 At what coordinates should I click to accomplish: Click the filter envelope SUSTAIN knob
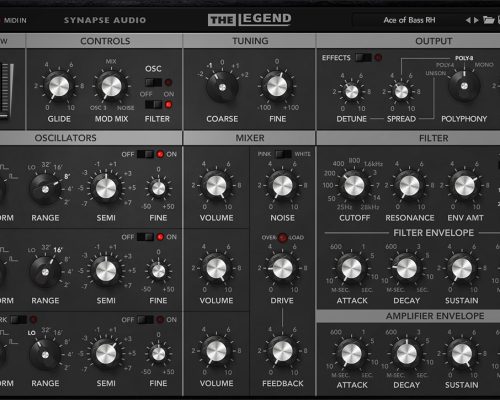click(462, 268)
